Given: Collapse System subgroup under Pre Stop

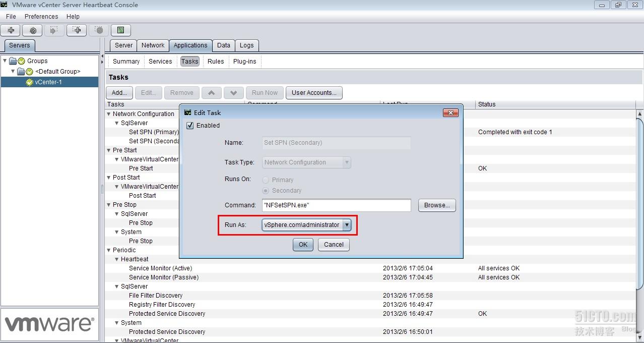Looking at the screenshot, I should coord(116,232).
